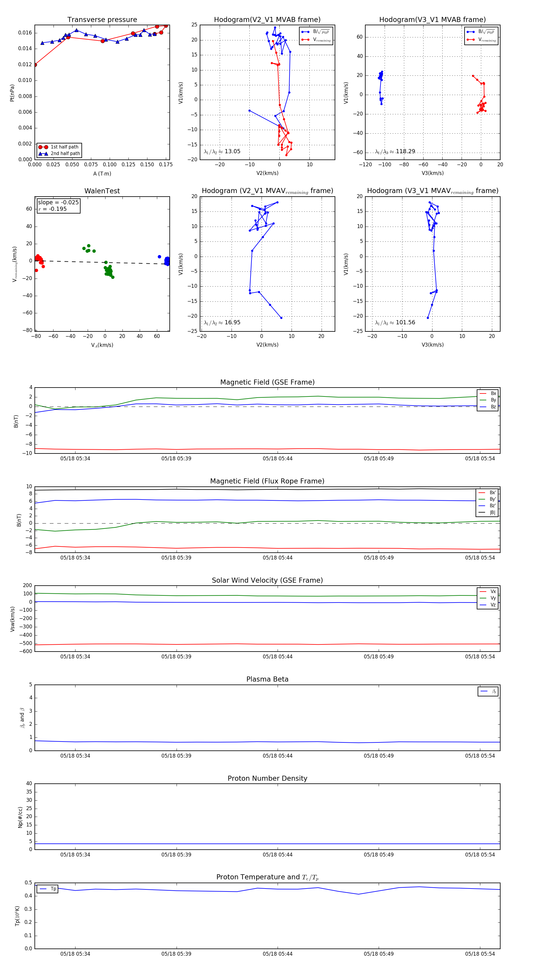Click the "Hodogram(V2_V1 MVAB frame)" title
Screen dimensions: 535x980
tap(267, 20)
